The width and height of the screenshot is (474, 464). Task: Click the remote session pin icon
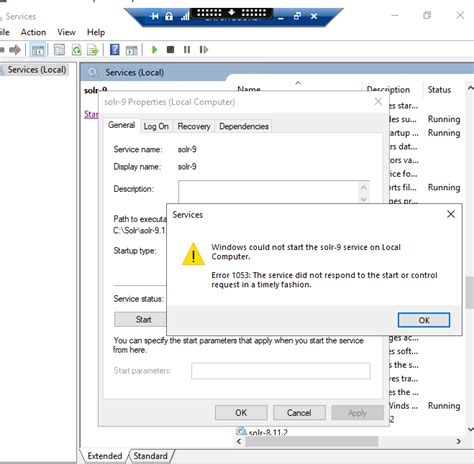click(x=154, y=16)
